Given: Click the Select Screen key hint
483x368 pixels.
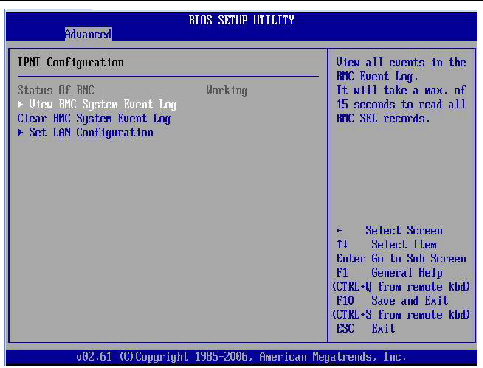Looking at the screenshot, I should (390, 230).
